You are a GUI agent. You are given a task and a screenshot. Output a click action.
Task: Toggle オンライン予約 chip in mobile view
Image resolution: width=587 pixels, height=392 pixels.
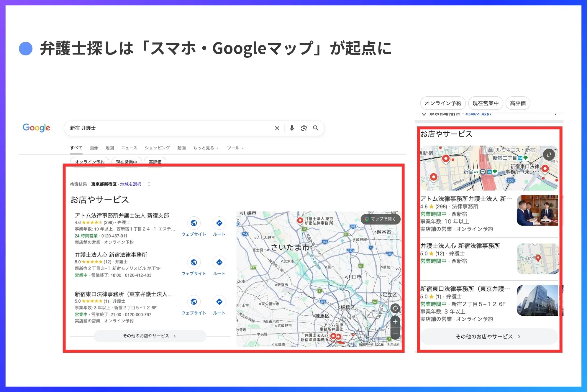point(443,103)
